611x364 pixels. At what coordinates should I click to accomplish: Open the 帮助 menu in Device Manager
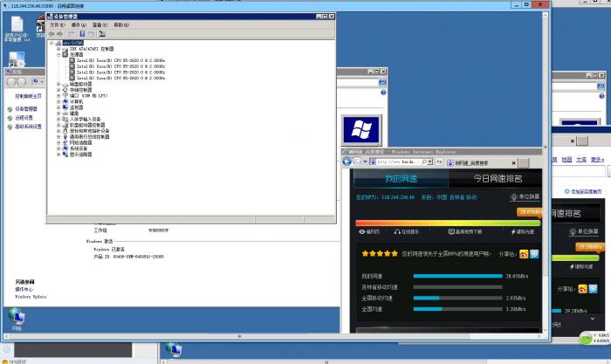121,25
